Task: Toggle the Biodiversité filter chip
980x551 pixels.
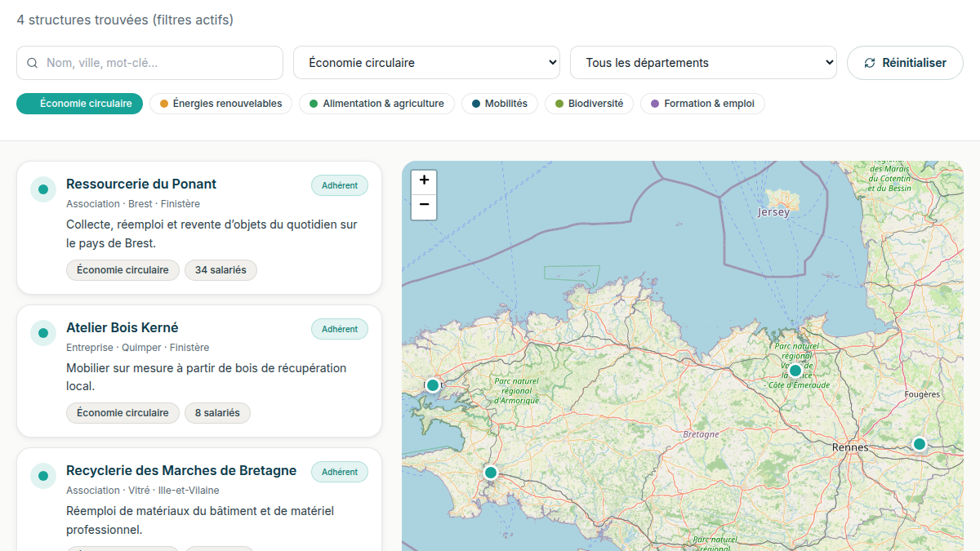Action: (x=589, y=104)
